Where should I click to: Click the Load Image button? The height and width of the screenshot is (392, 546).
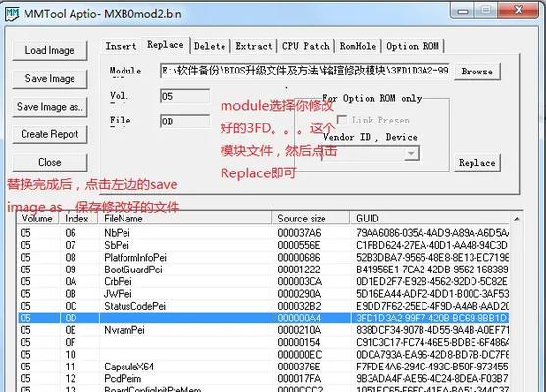pyautogui.click(x=49, y=51)
